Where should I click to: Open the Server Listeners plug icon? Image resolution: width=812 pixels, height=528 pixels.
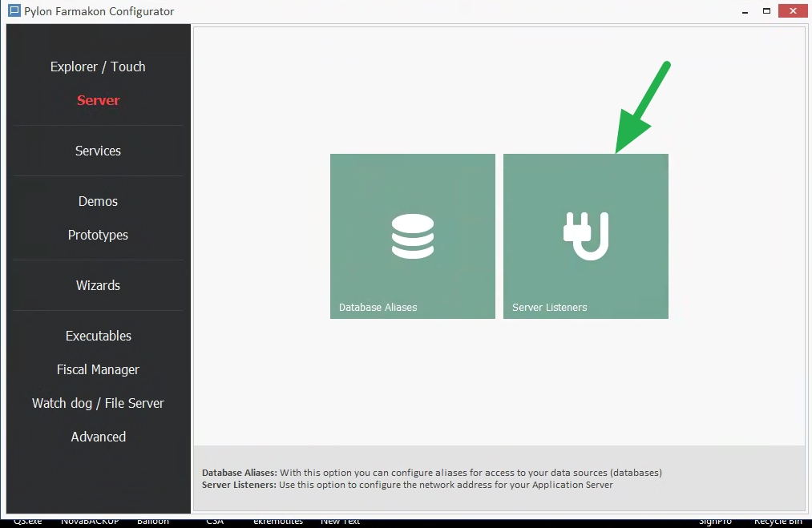(x=585, y=236)
